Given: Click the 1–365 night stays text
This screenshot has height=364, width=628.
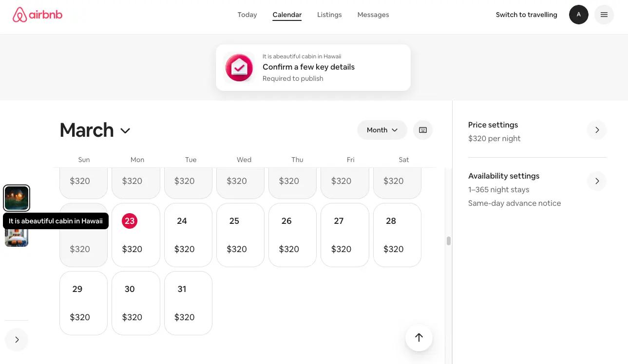Looking at the screenshot, I should pyautogui.click(x=498, y=190).
